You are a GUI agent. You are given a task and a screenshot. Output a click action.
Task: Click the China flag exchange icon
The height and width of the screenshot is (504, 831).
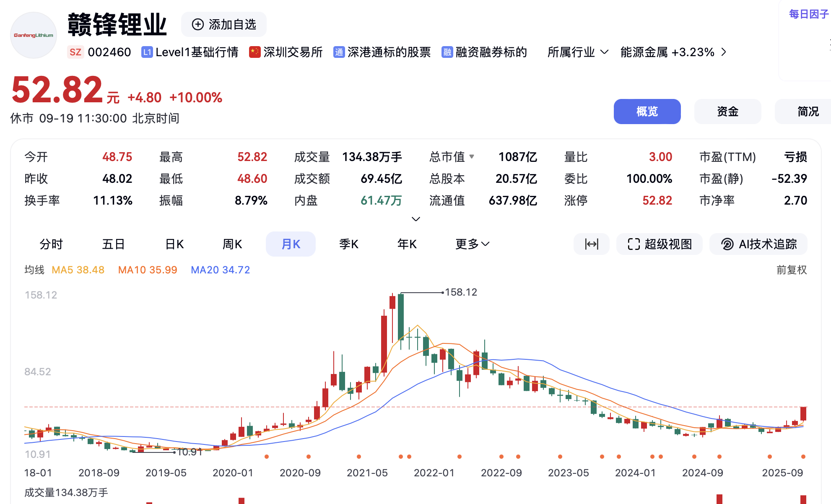[x=254, y=52]
